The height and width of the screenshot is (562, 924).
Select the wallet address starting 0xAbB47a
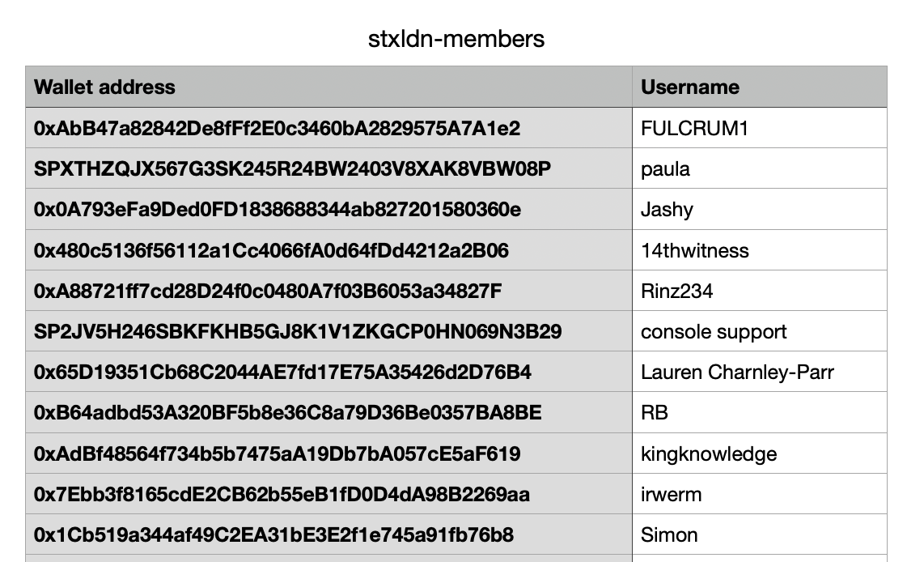coord(277,129)
